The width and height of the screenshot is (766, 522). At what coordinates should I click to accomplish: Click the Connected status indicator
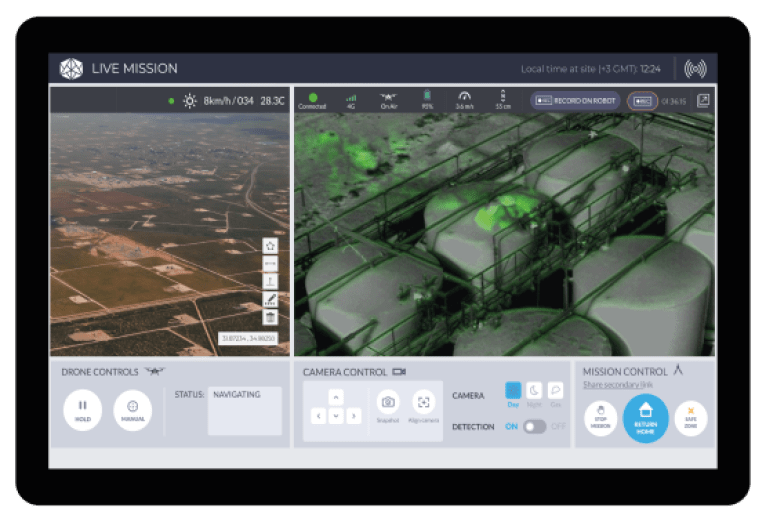tap(313, 101)
